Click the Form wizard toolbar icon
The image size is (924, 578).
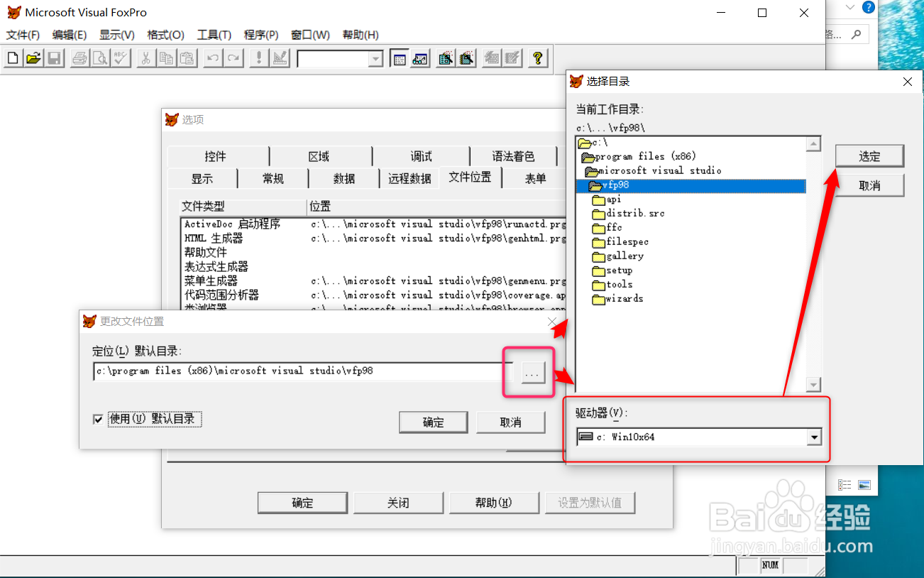click(446, 58)
